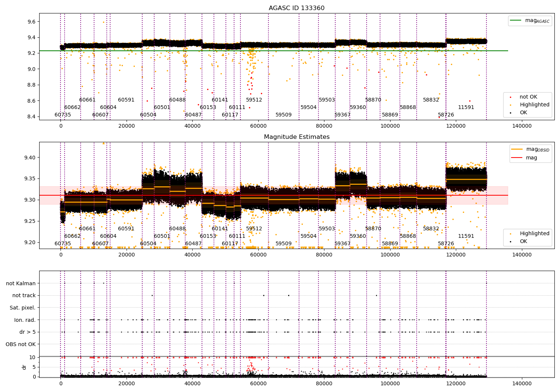Screen dimensions: 560x392
Task: Click the 'not Kalman' axis label
Action: coord(21,283)
